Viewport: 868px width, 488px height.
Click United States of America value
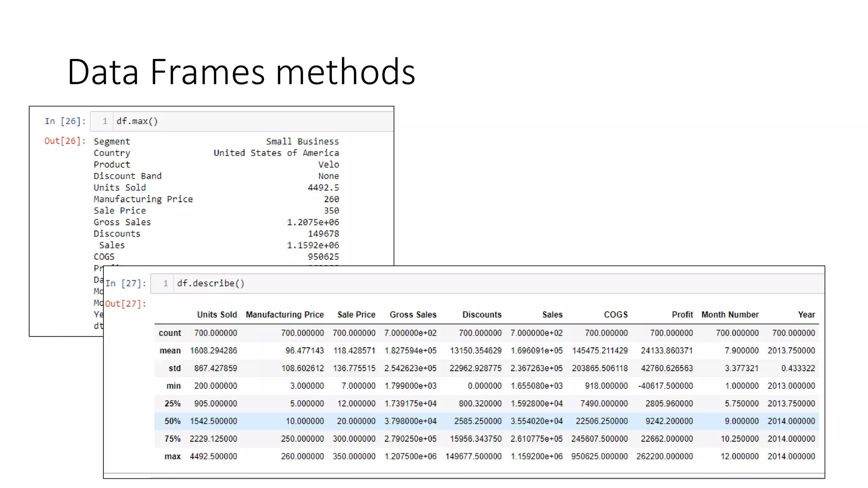tap(276, 153)
